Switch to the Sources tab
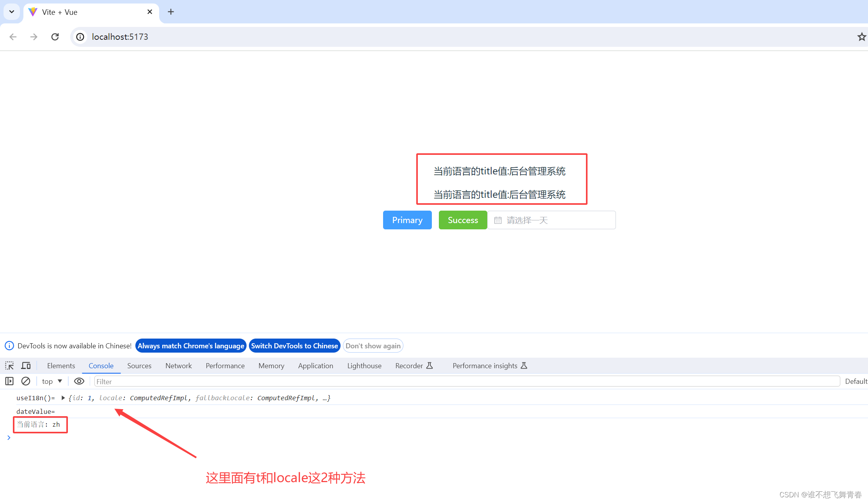 [139, 365]
